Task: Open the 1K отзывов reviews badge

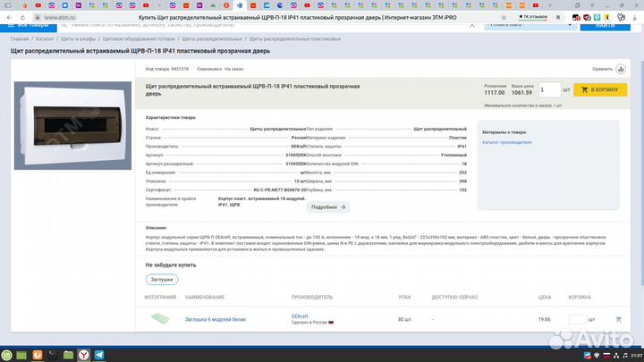Action: coord(533,17)
